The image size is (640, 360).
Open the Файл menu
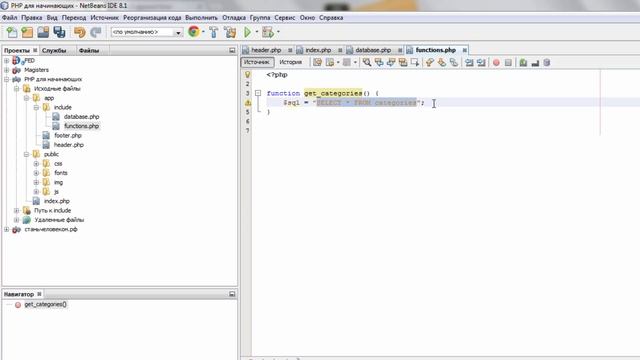click(9, 18)
